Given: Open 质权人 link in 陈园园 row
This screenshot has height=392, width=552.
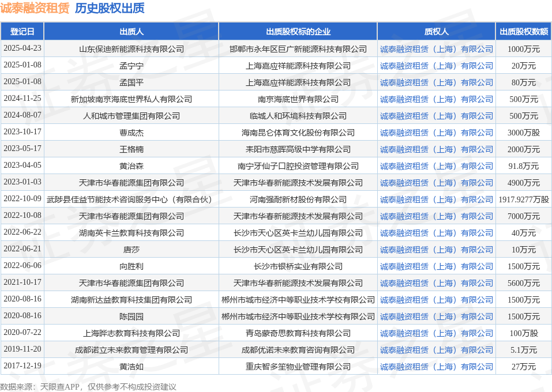Looking at the screenshot, I should click(x=436, y=316).
